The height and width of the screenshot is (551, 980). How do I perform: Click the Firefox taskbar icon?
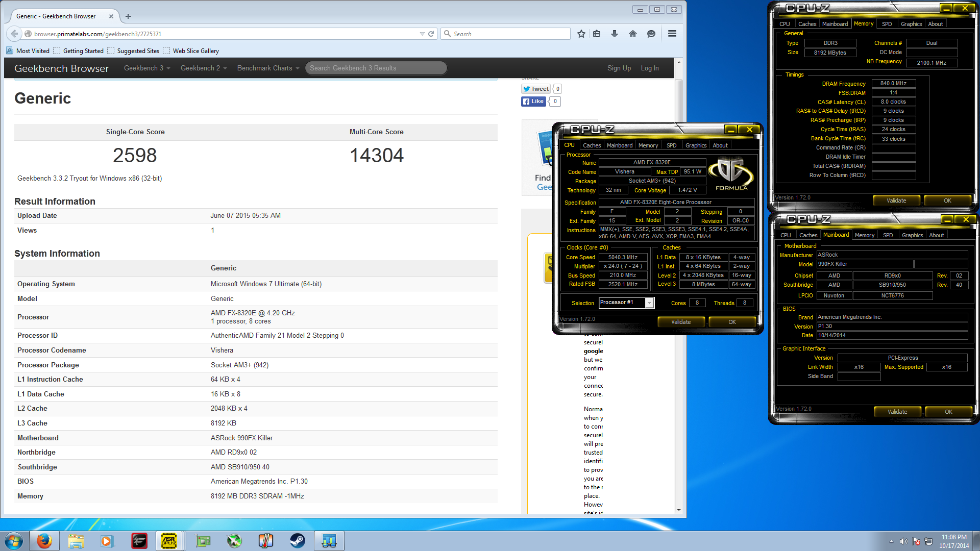(44, 541)
